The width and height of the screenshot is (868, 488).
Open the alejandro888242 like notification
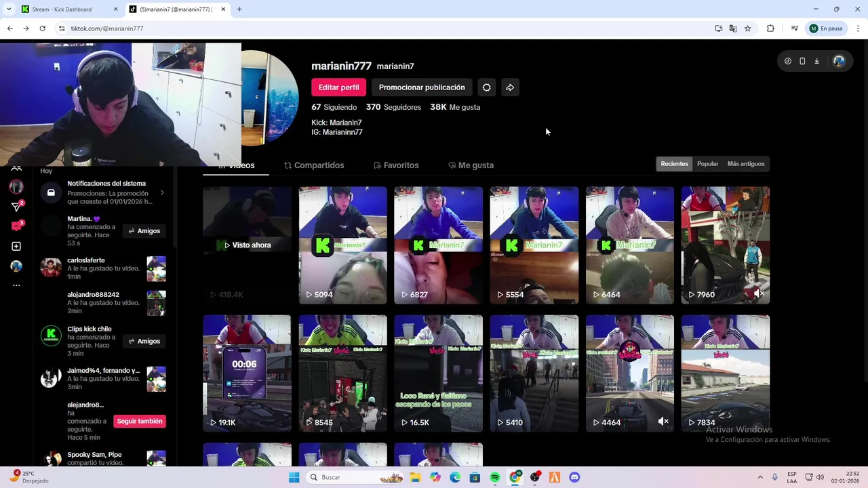(103, 302)
